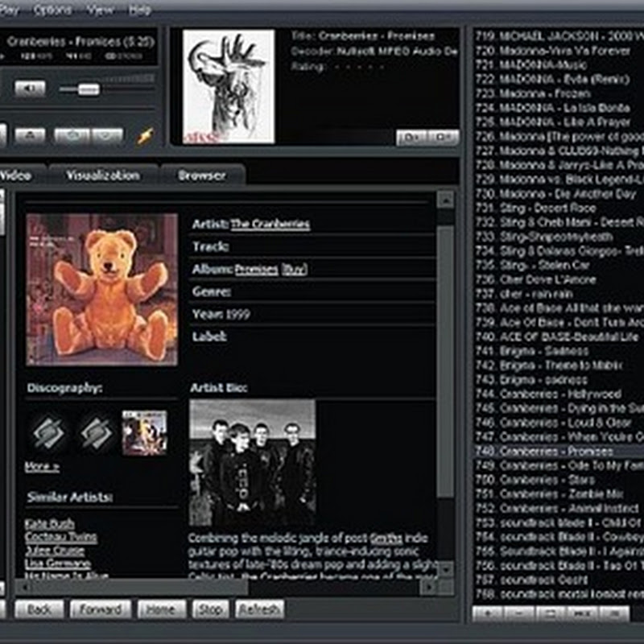Open similar artist Kate Bush
Screen dimensions: 644x644
point(50,524)
